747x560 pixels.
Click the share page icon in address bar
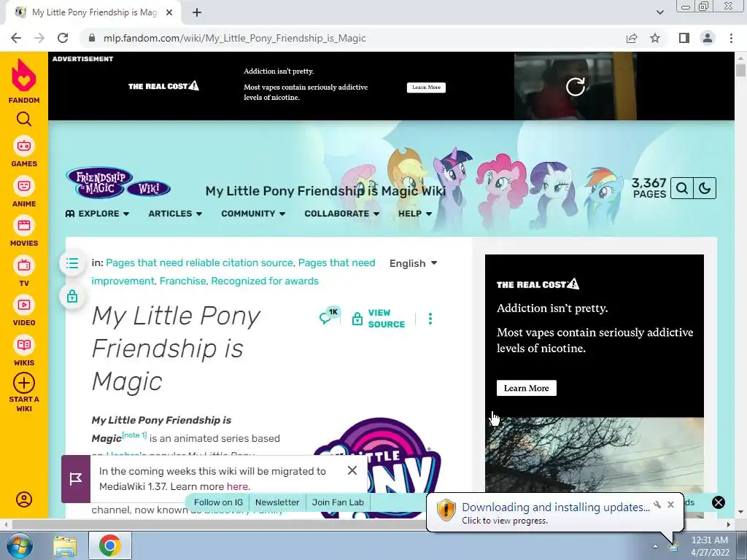(632, 38)
